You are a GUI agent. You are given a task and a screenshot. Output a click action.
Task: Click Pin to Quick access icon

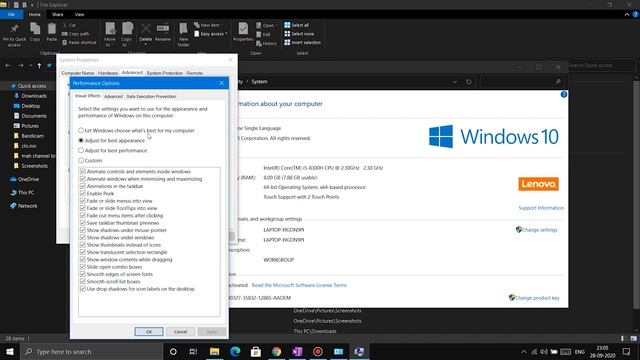[x=14, y=33]
